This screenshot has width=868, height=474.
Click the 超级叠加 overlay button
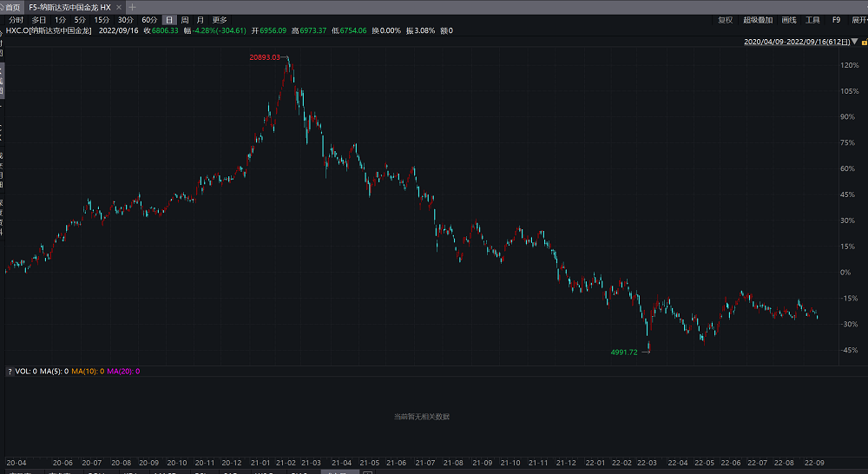pos(758,20)
